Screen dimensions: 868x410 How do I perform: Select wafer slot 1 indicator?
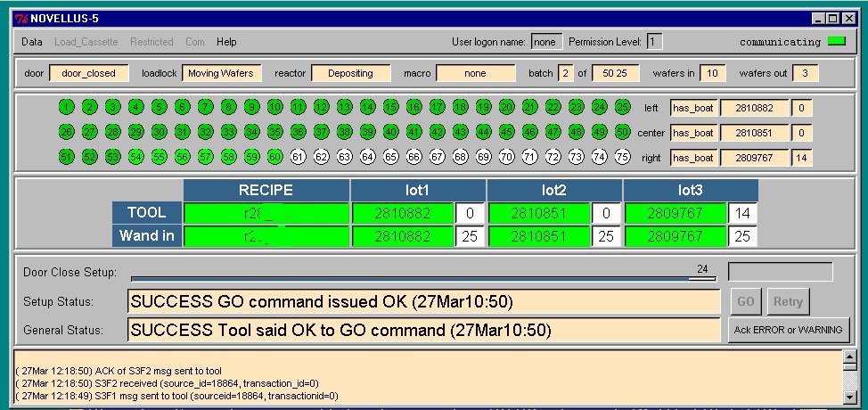coord(67,107)
